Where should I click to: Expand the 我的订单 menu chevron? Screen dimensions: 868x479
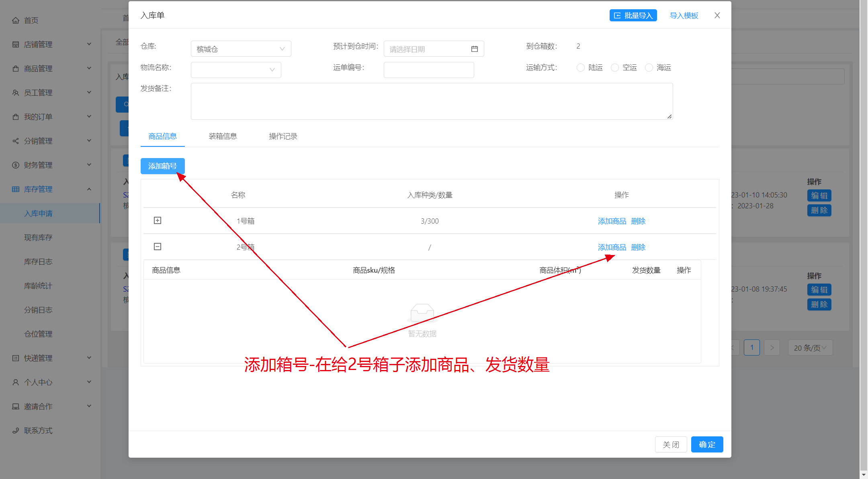89,117
